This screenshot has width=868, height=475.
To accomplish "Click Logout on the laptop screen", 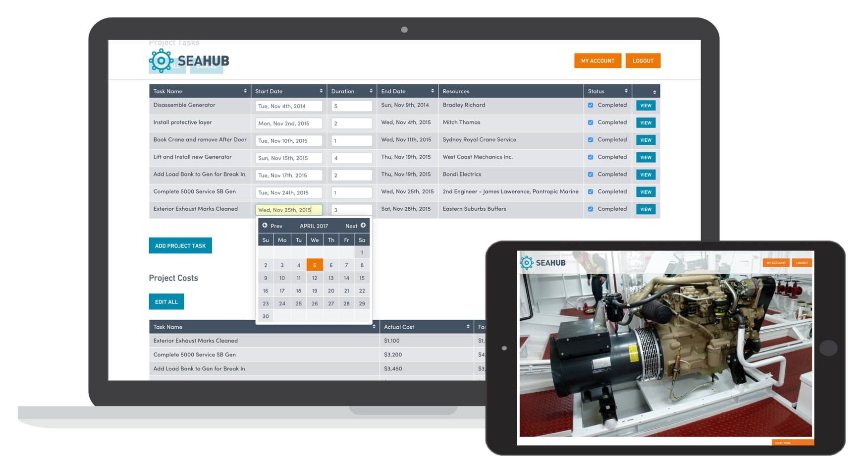I will click(643, 60).
